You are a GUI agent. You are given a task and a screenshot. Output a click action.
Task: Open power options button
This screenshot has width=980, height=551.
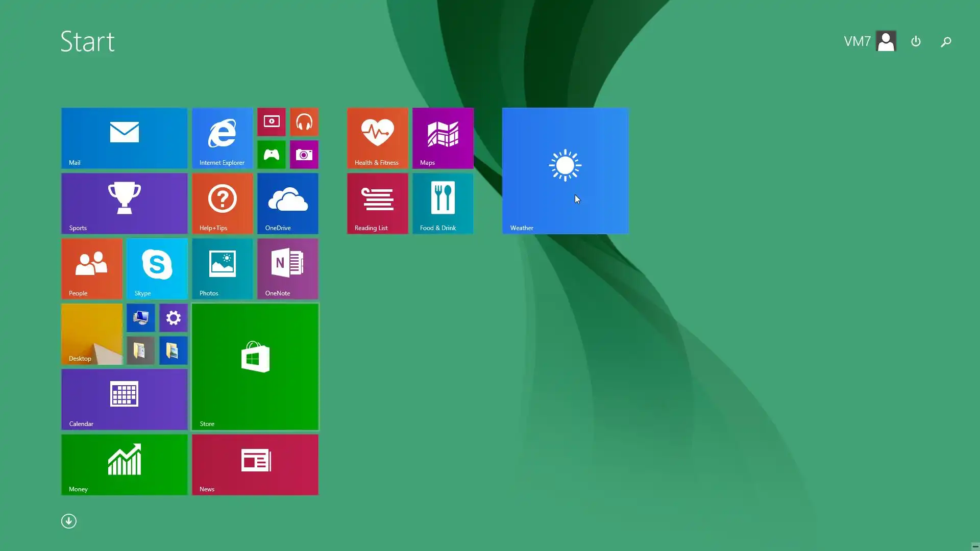[x=916, y=41]
